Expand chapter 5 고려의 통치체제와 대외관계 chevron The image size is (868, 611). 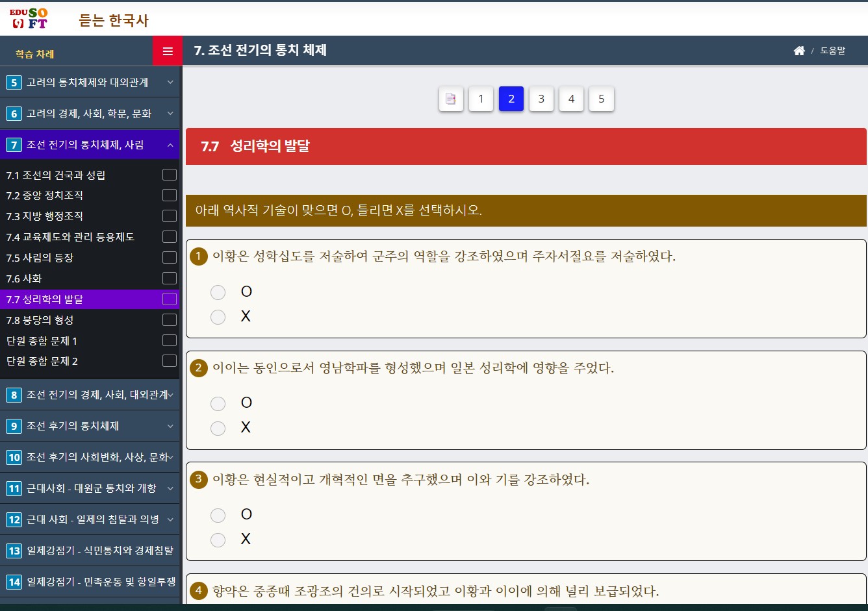(x=170, y=82)
